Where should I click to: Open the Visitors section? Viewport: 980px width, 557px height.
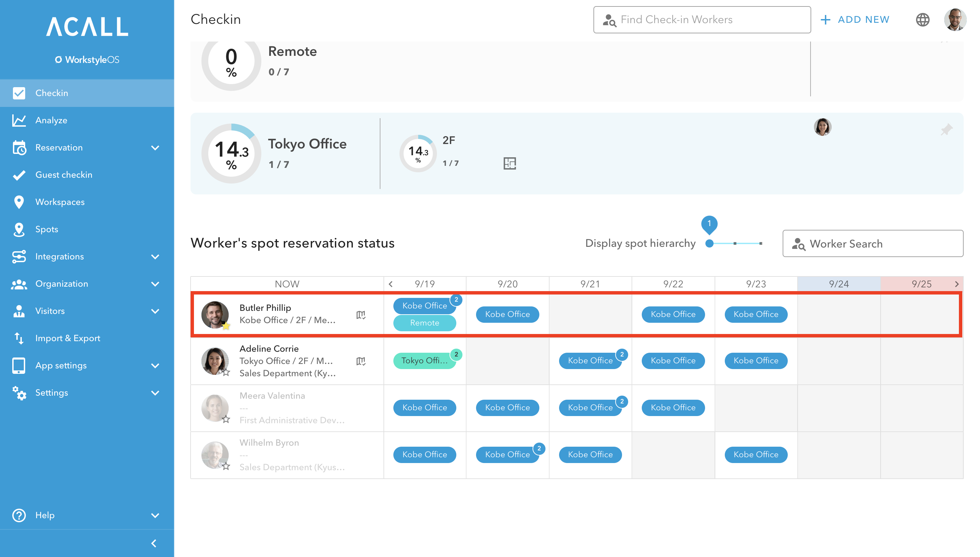point(50,311)
